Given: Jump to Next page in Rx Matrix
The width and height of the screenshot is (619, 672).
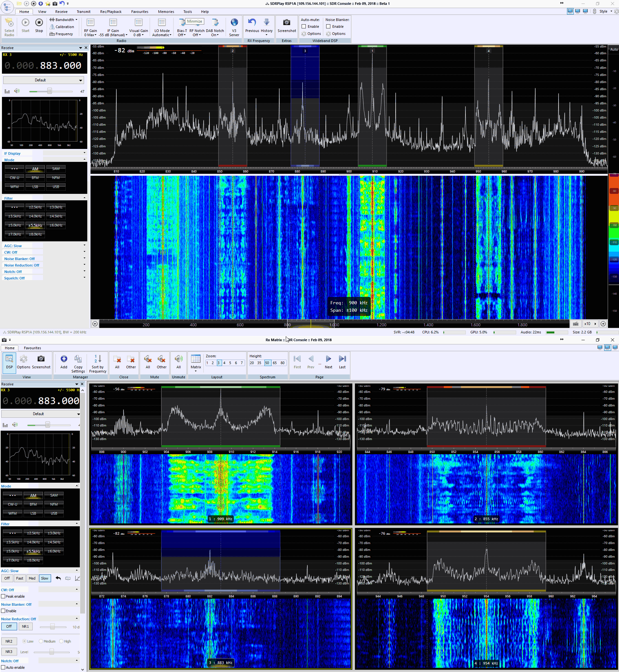Looking at the screenshot, I should 328,359.
